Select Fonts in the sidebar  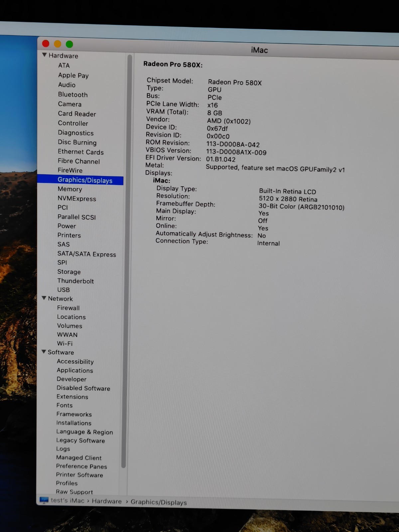pos(65,405)
